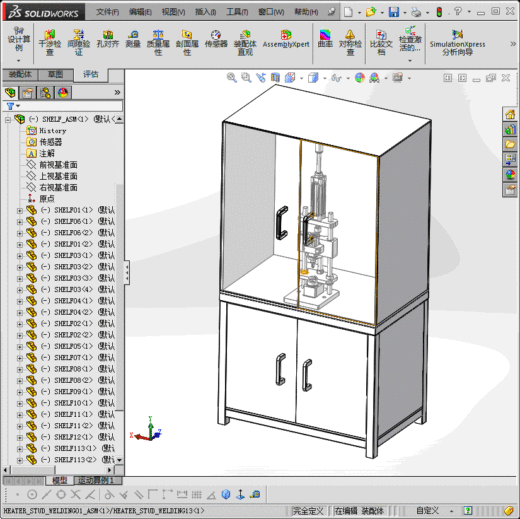Open Section Properties (剖面属性)

coord(187,43)
